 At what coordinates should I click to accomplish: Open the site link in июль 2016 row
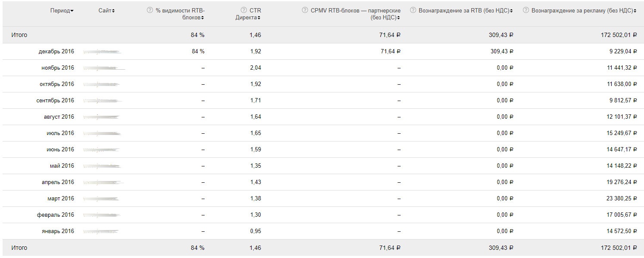[x=102, y=133]
